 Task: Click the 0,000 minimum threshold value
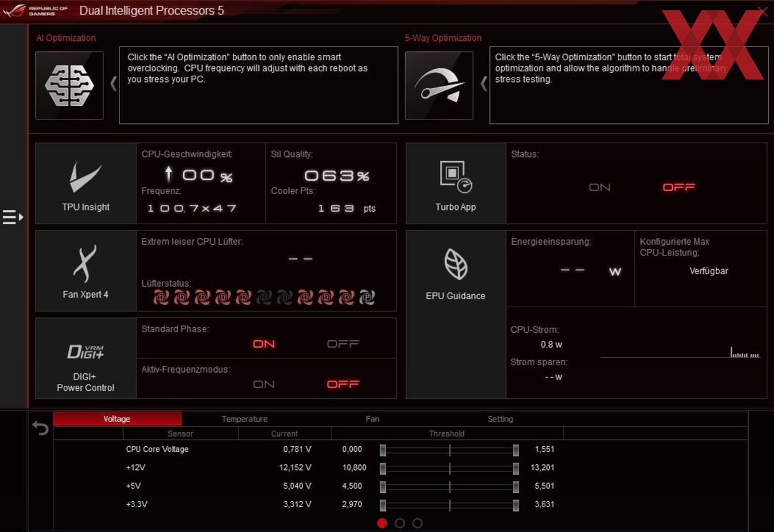click(352, 449)
